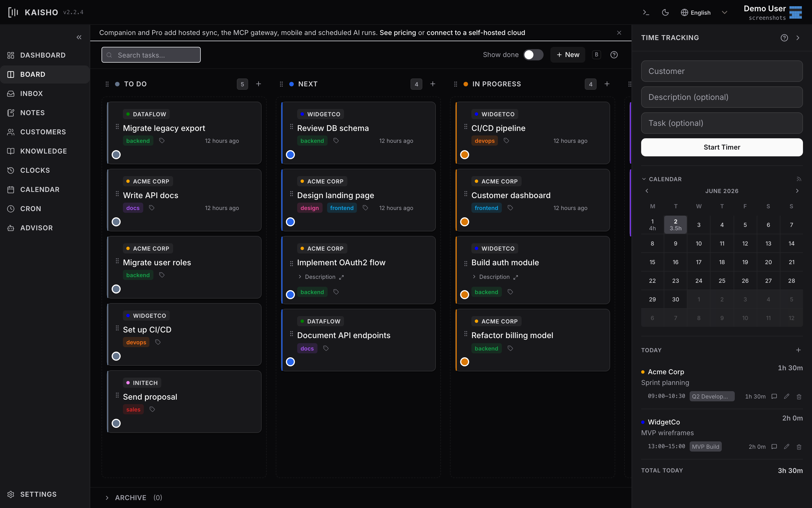This screenshot has width=812, height=508.
Task: Open Settings in the sidebar
Action: pyautogui.click(x=45, y=494)
